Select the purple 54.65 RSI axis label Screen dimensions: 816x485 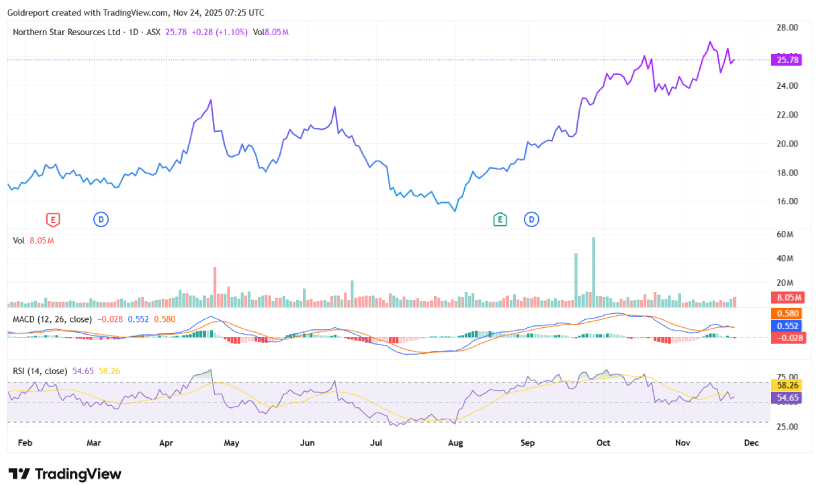[787, 397]
